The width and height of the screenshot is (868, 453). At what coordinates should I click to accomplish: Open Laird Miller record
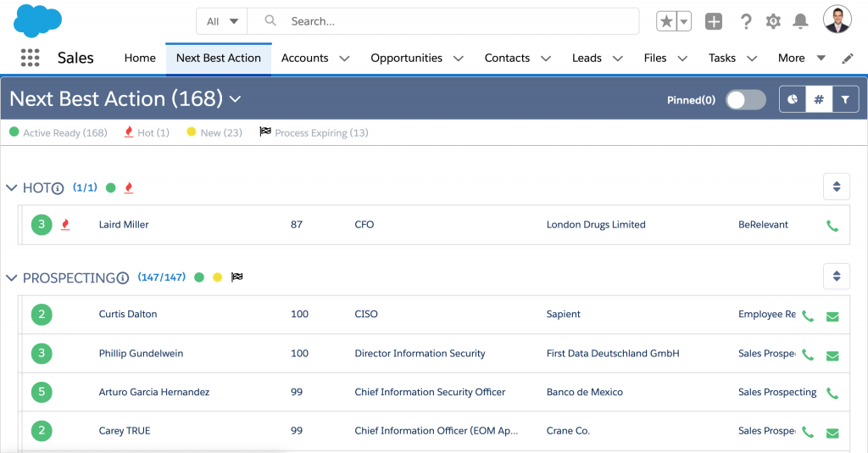pos(124,224)
